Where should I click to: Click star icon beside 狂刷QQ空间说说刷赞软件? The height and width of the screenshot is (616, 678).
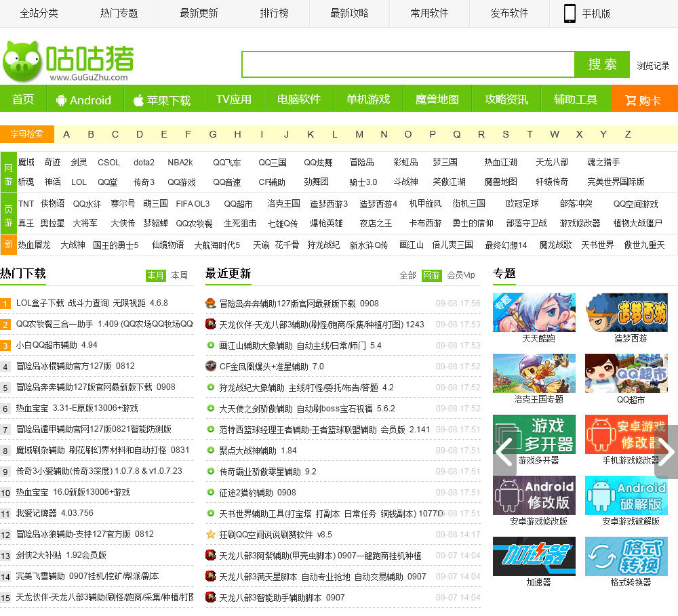211,534
